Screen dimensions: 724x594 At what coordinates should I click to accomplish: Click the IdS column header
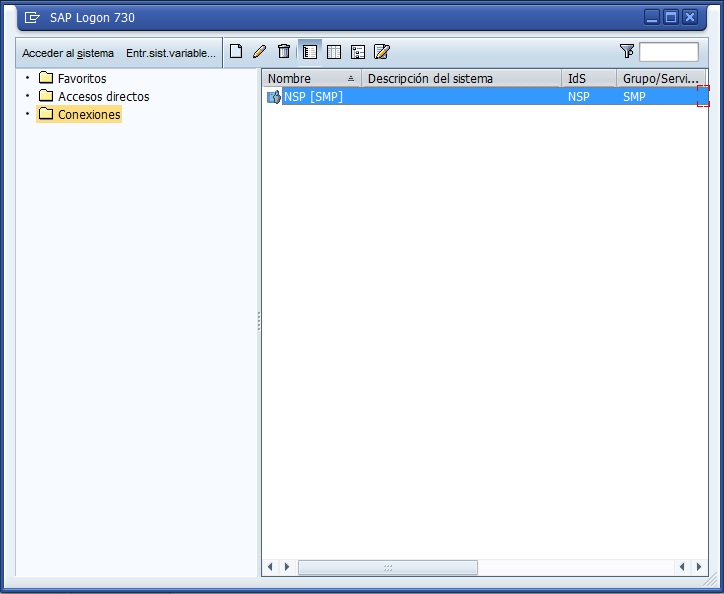589,79
